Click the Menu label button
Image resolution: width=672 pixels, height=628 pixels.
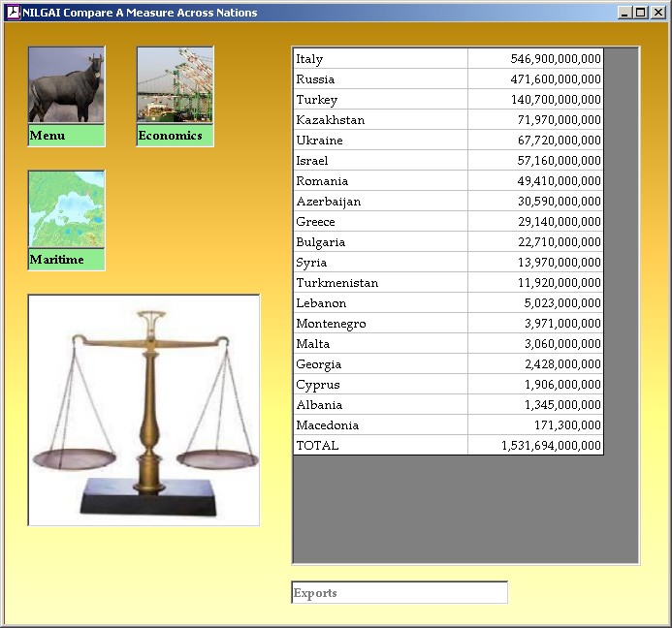point(66,136)
